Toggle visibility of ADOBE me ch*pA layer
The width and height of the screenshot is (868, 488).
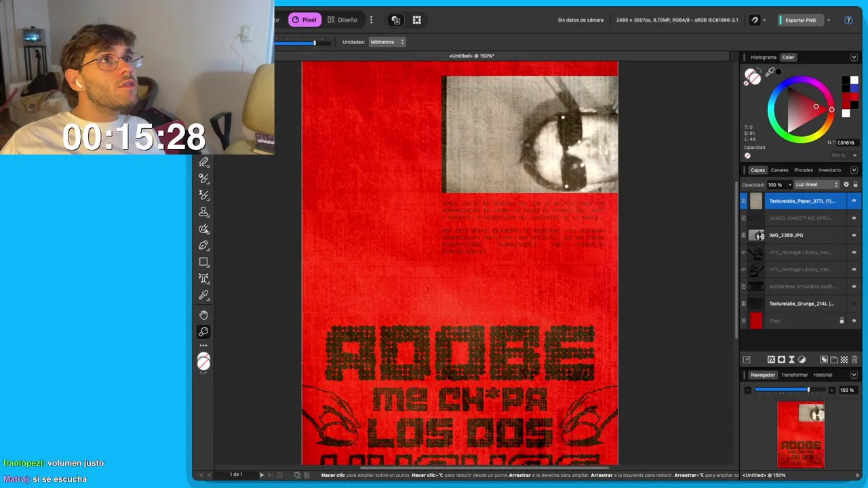(854, 286)
